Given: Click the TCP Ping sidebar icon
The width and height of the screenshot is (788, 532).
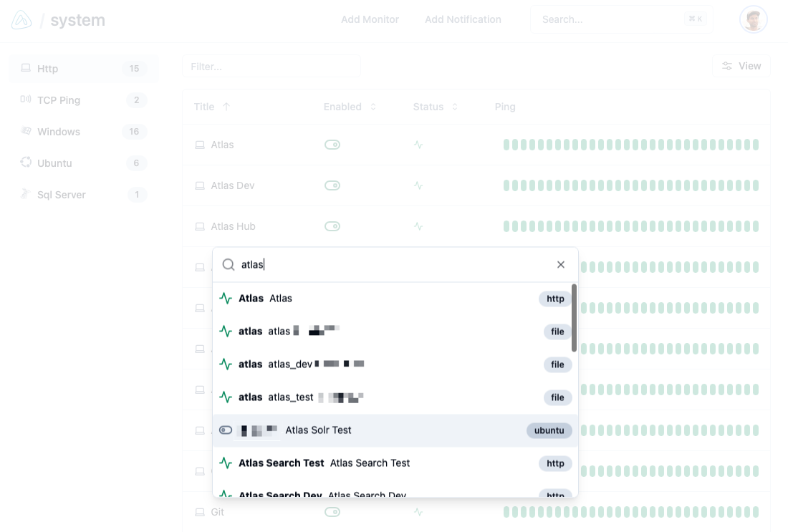Looking at the screenshot, I should pos(26,100).
